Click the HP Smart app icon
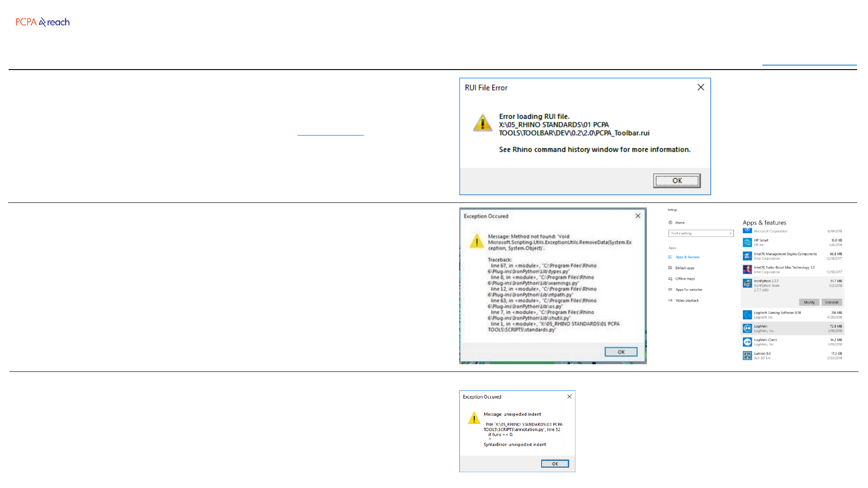The image size is (868, 488). pyautogui.click(x=747, y=243)
